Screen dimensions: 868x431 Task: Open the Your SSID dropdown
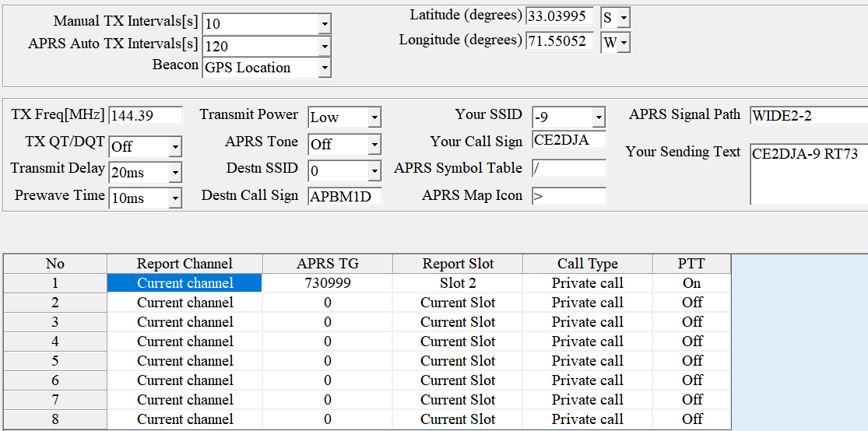coord(598,118)
